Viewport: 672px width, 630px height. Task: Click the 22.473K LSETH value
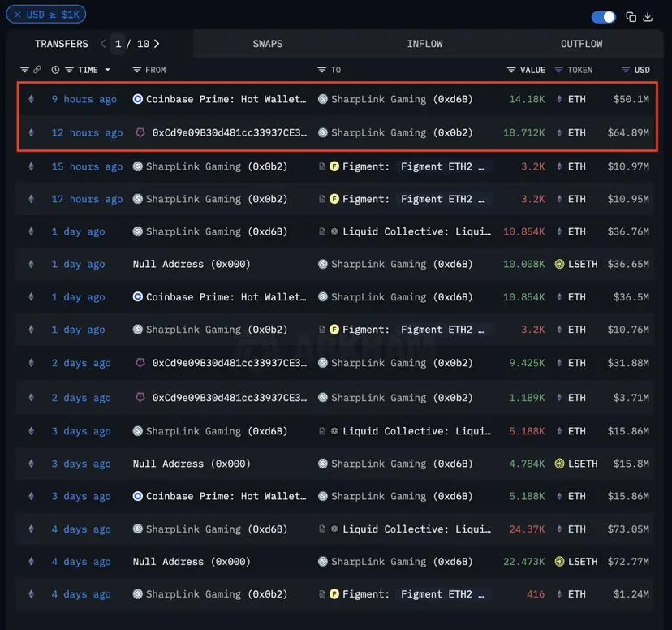523,562
